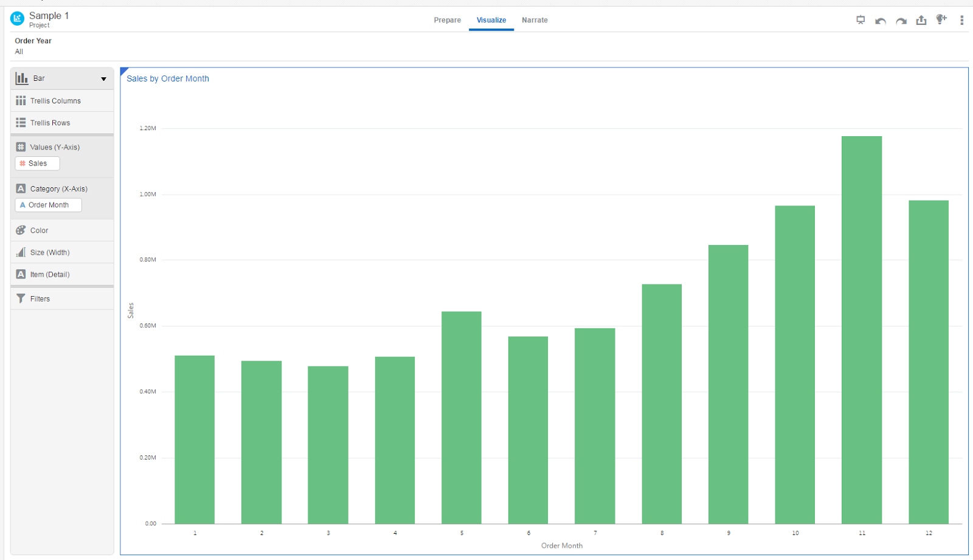Select the tallest bar for month 11
This screenshot has width=973, height=560.
[861, 328]
